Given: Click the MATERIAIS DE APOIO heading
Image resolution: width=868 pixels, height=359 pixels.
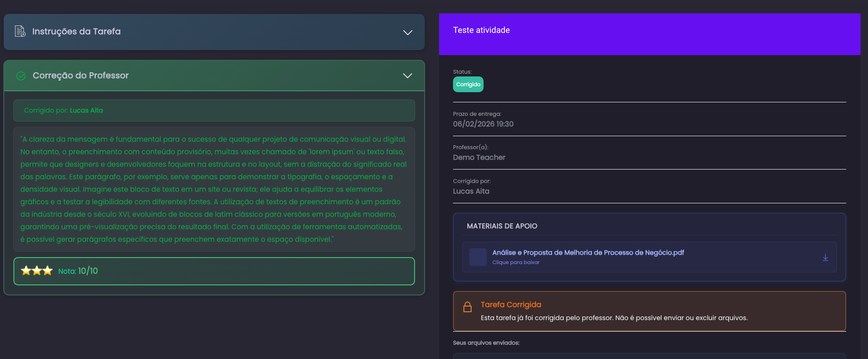Looking at the screenshot, I should pyautogui.click(x=502, y=226).
